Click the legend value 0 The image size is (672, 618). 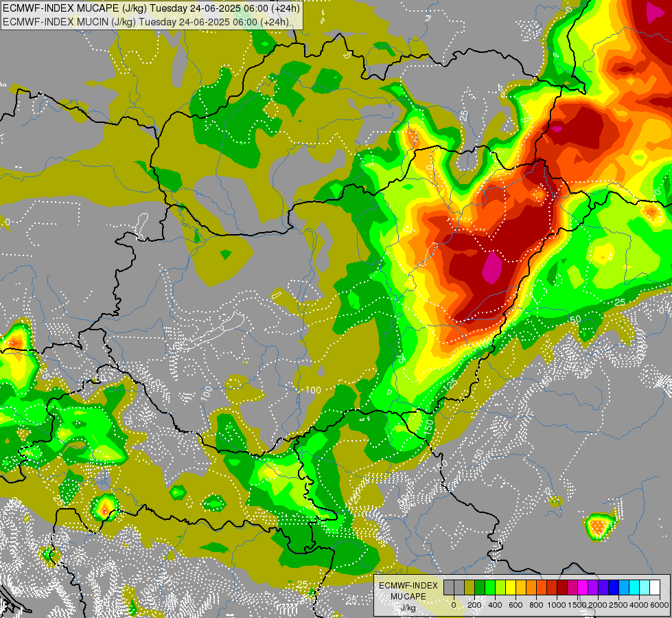[454, 605]
